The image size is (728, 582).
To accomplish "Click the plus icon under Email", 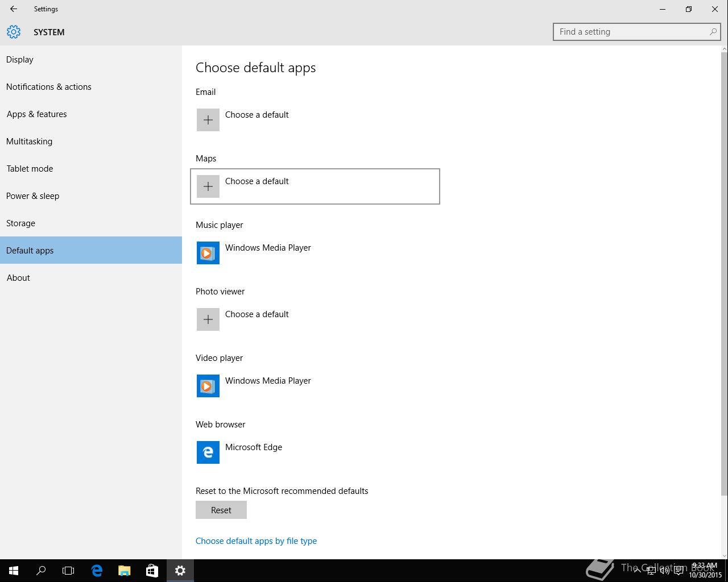I will [x=208, y=120].
